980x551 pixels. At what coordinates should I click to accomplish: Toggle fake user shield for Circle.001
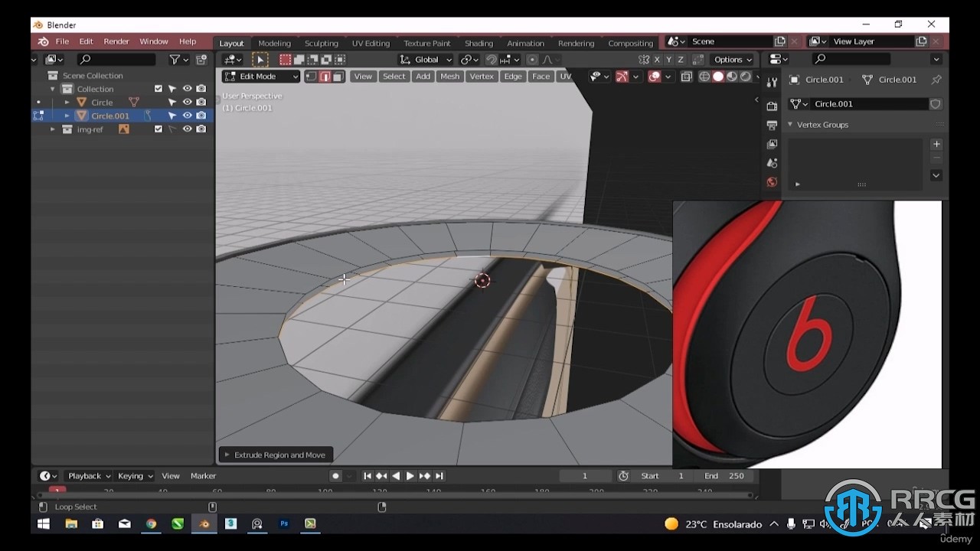coord(935,104)
